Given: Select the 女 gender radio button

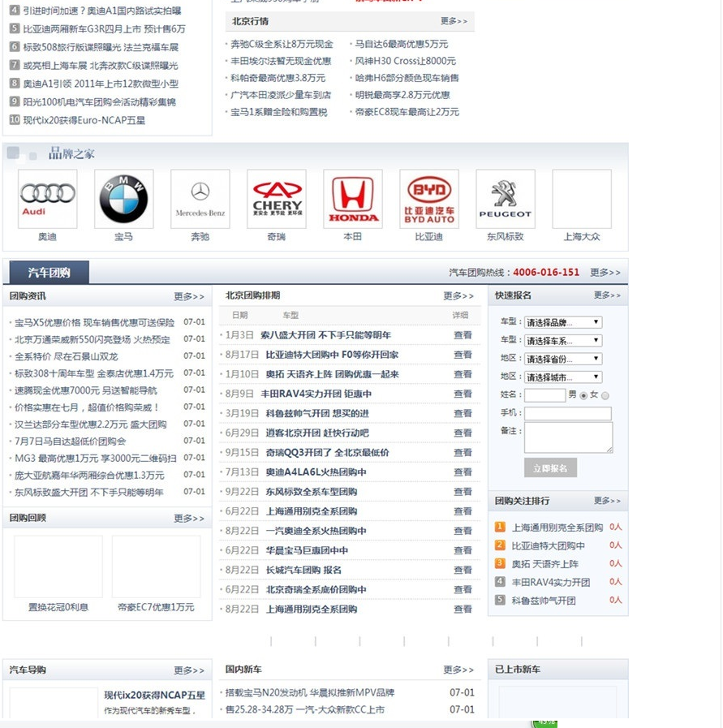Looking at the screenshot, I should pyautogui.click(x=605, y=394).
